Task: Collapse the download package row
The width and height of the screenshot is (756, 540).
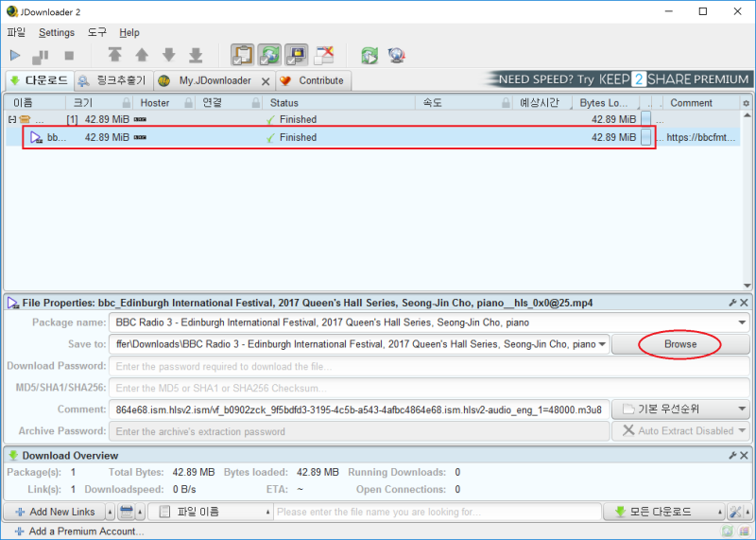Action: (12, 119)
